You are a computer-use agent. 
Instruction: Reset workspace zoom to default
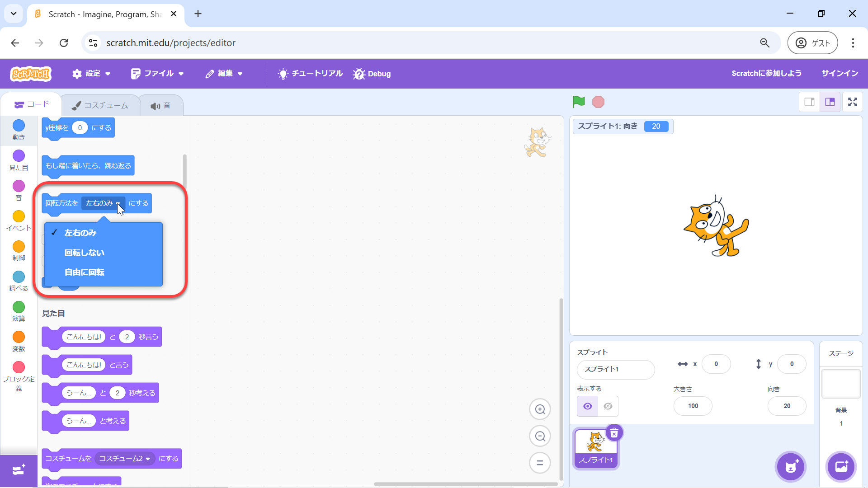[x=540, y=463]
